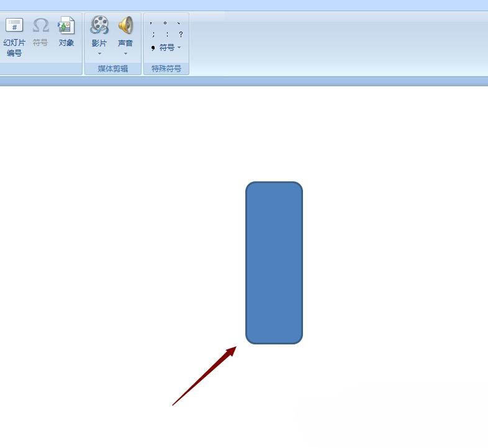Viewport: 488px width, 448px height.
Task: Insert the 。 full stop symbol
Action: (x=165, y=23)
